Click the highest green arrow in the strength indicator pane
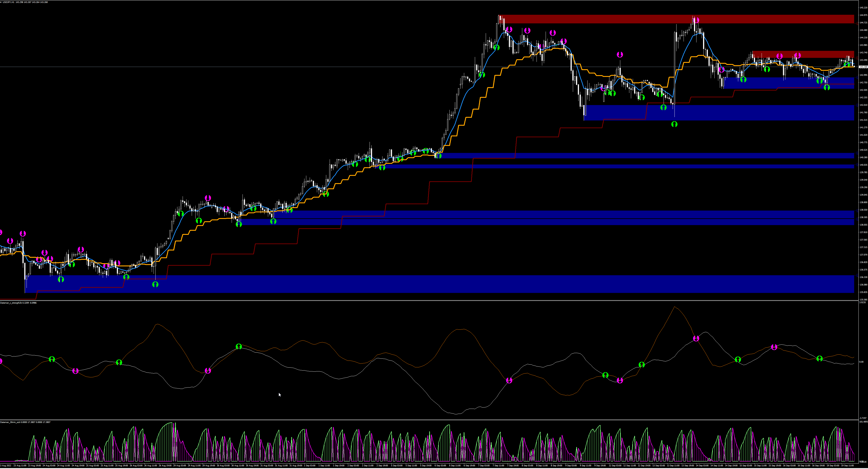This screenshot has height=469, width=868. [239, 346]
